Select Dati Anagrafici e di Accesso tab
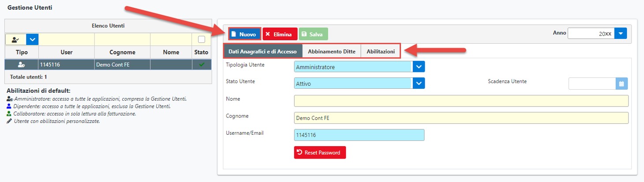The height and width of the screenshot is (182, 644). (263, 51)
